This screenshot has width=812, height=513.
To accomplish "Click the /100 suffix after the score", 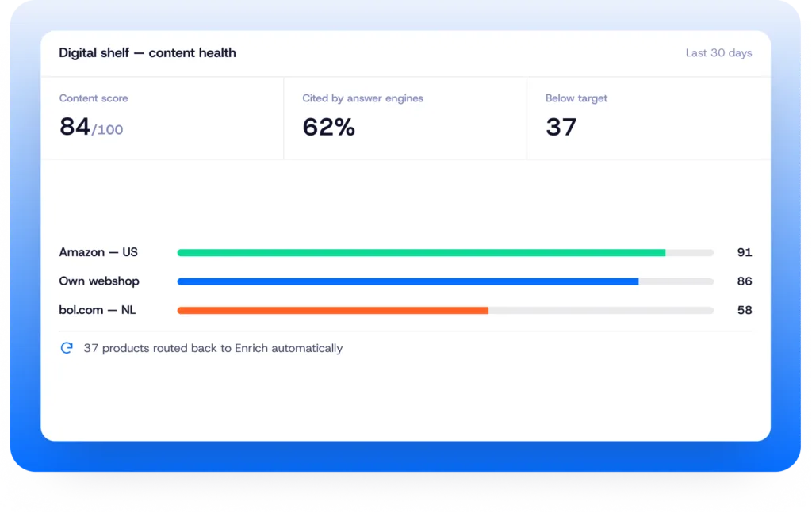I will pos(108,129).
